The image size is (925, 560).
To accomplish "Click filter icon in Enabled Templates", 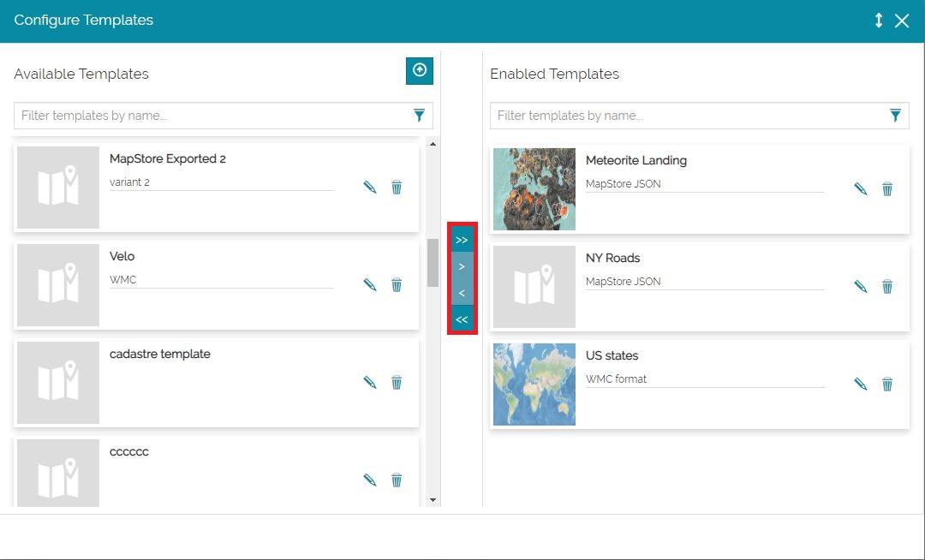I will click(895, 116).
